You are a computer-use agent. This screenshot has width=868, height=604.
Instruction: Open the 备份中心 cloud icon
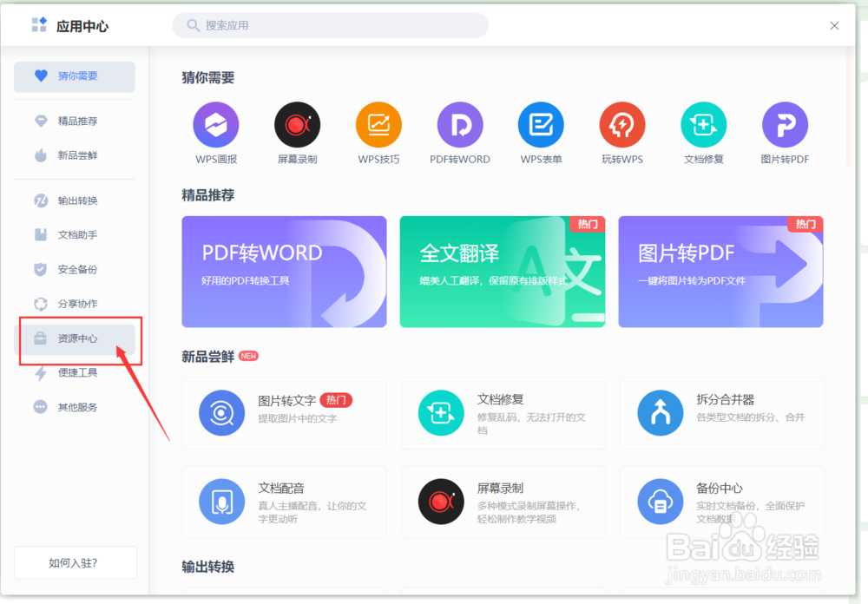tap(661, 502)
